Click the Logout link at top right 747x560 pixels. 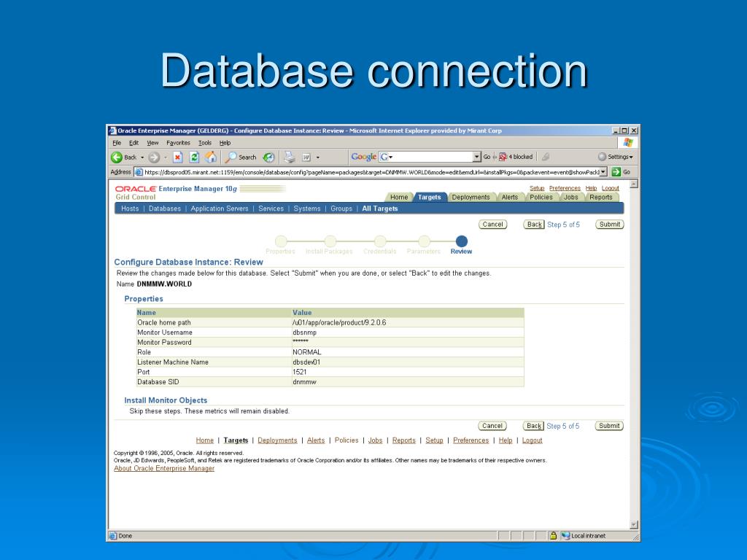(611, 188)
